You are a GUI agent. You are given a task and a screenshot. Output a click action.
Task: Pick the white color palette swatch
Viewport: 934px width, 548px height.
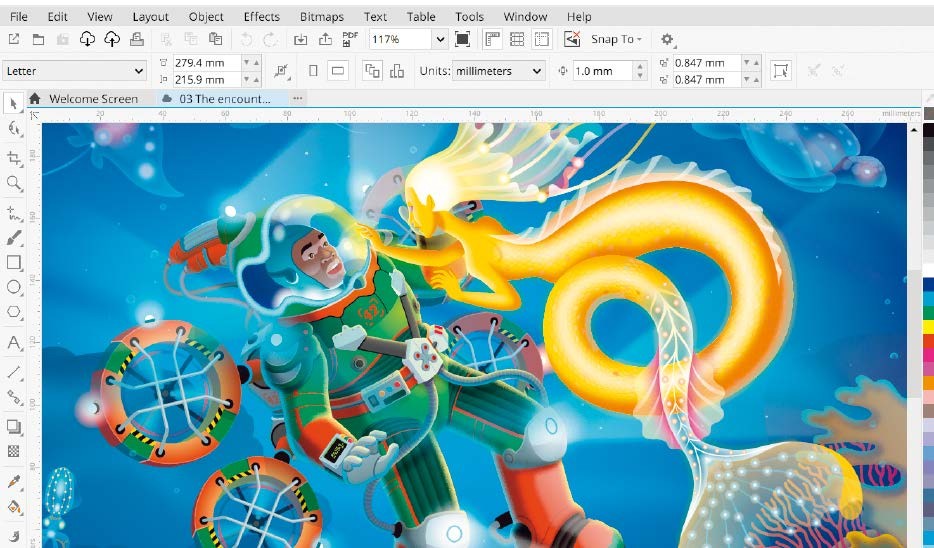(x=928, y=269)
